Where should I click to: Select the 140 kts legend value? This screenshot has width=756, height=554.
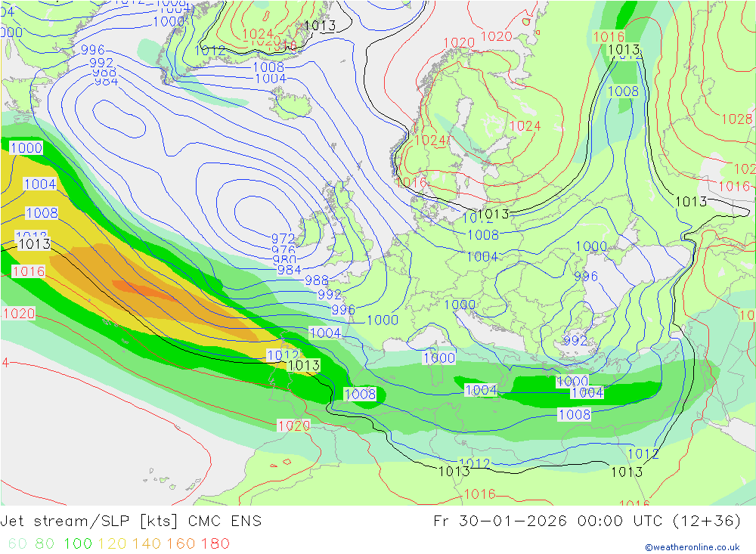coord(147,543)
